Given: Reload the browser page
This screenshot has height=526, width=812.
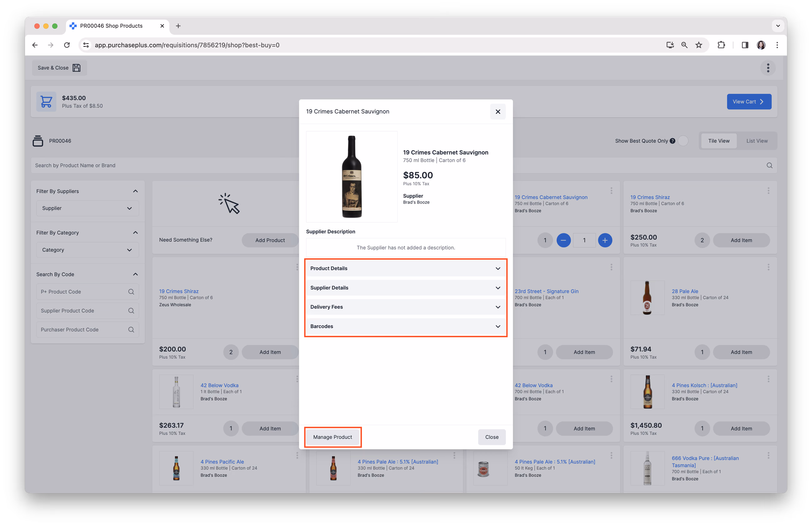Looking at the screenshot, I should pyautogui.click(x=67, y=45).
